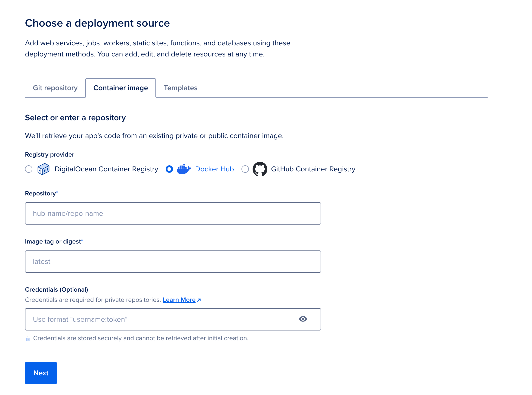Switch to the Git repository tab
The width and height of the screenshot is (532, 395).
[x=55, y=88]
